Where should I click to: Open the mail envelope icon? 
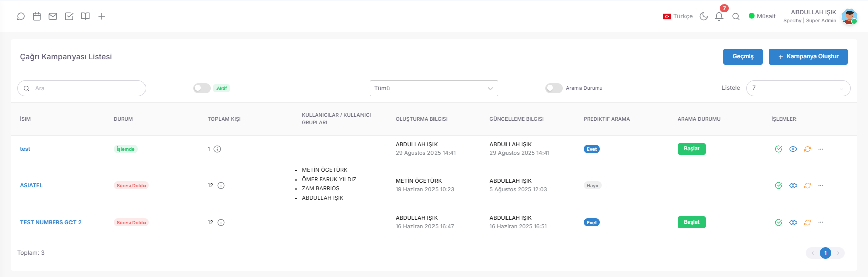tap(53, 16)
